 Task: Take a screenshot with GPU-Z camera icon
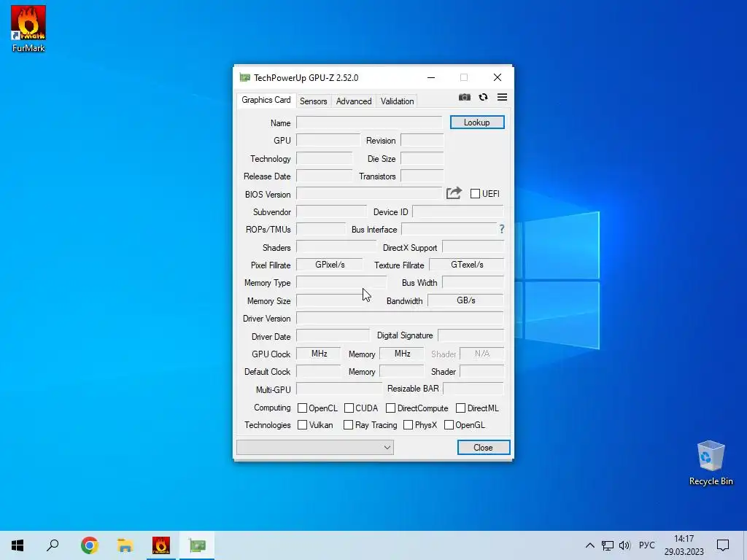(x=465, y=97)
